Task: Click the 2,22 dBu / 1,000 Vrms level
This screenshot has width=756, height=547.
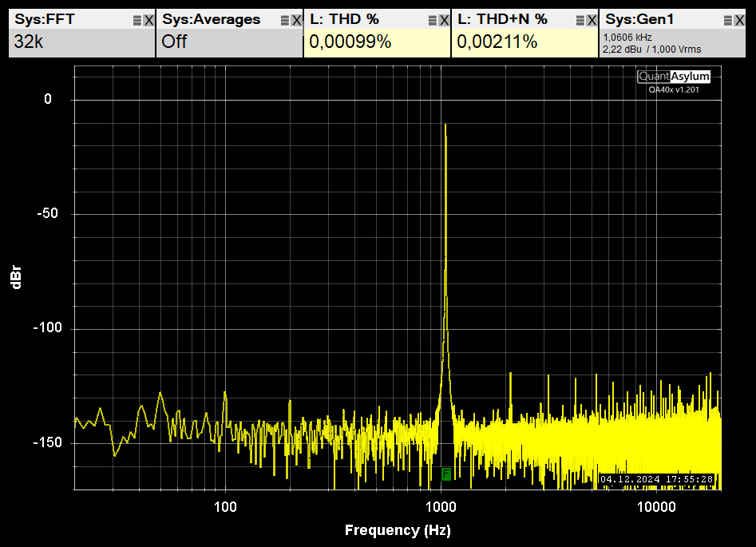Action: (x=652, y=50)
